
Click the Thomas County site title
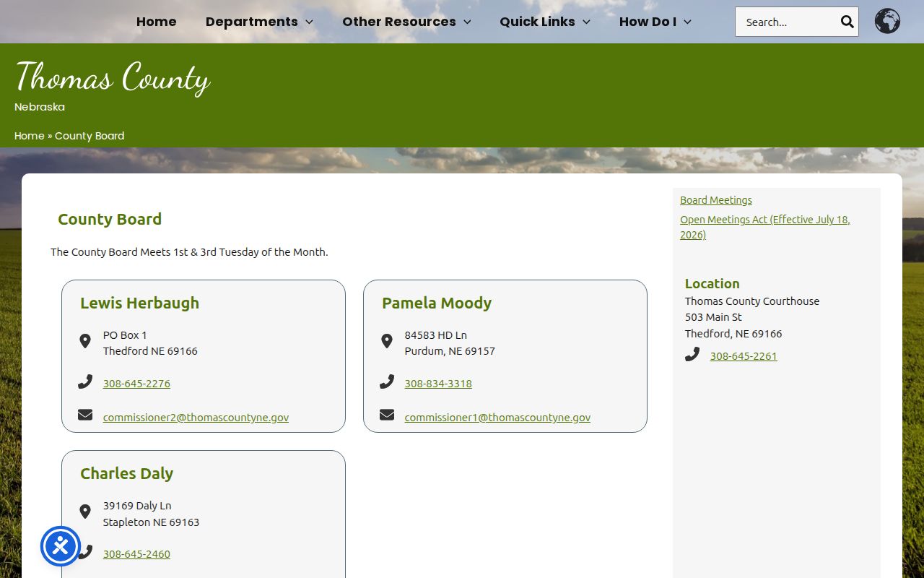pyautogui.click(x=113, y=78)
